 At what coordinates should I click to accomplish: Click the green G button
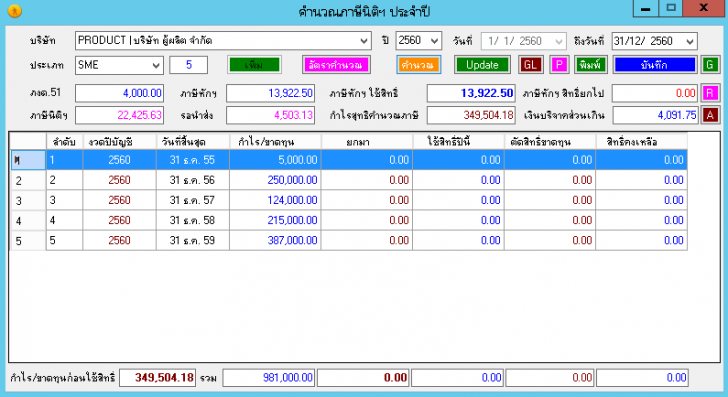tap(709, 65)
